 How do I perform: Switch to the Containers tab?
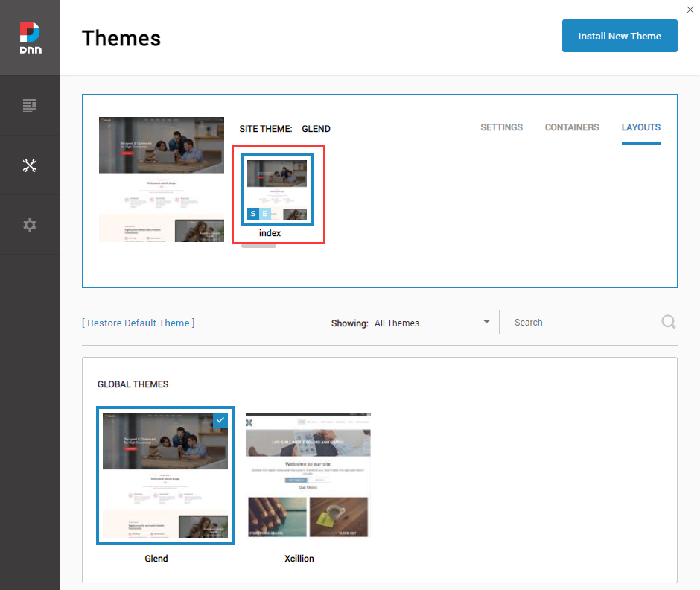point(572,127)
